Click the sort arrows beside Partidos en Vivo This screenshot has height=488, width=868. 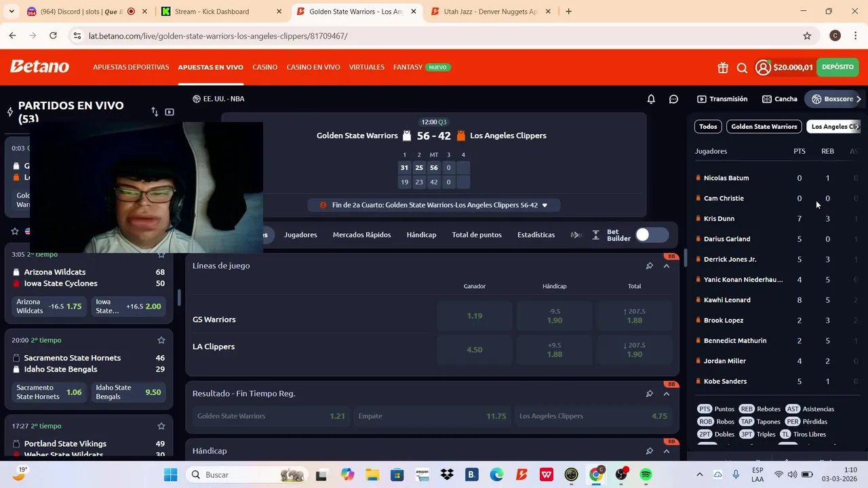(x=155, y=112)
